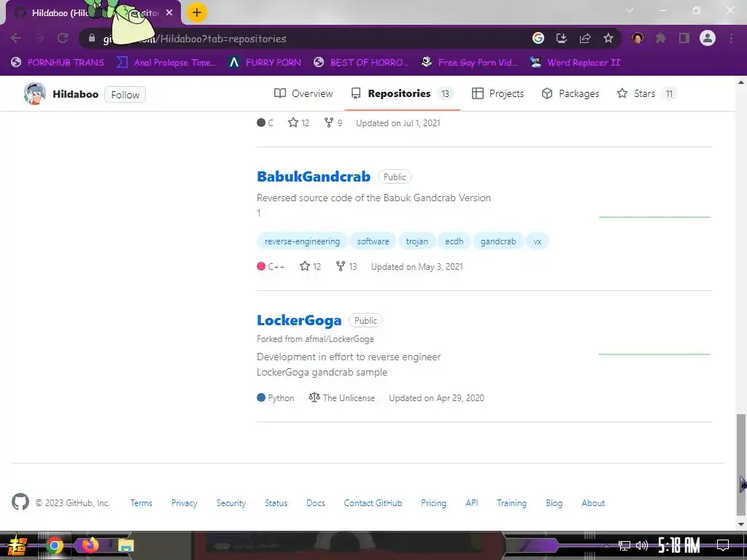Viewport: 747px width, 560px height.
Task: Open the Docs footer link
Action: [x=315, y=503]
